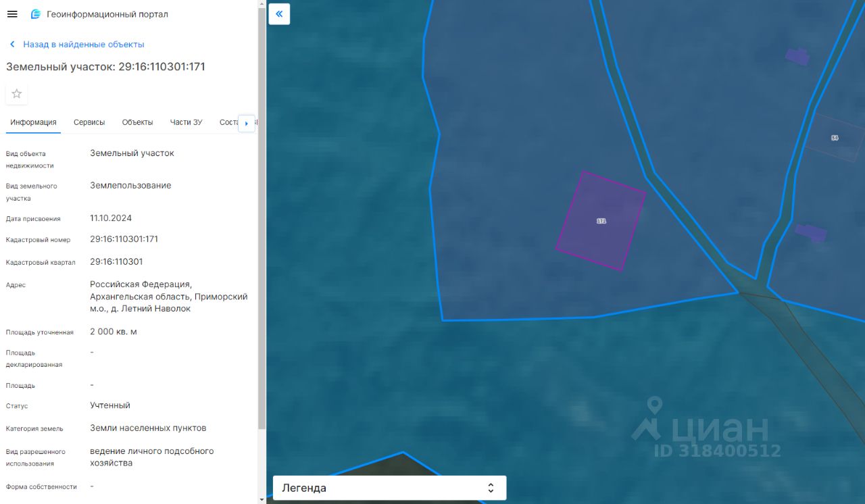Click the assignment date '11.10.2024'
The width and height of the screenshot is (865, 504).
(111, 218)
